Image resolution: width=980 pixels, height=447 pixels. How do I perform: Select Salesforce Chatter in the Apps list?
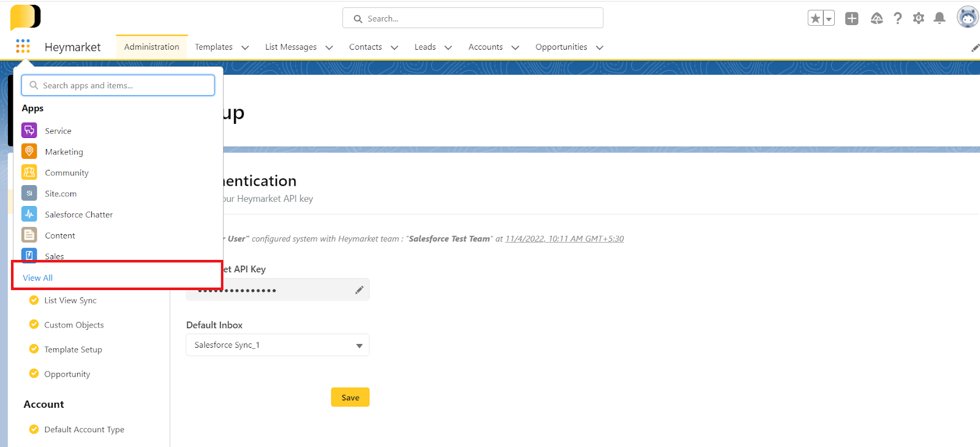[79, 215]
